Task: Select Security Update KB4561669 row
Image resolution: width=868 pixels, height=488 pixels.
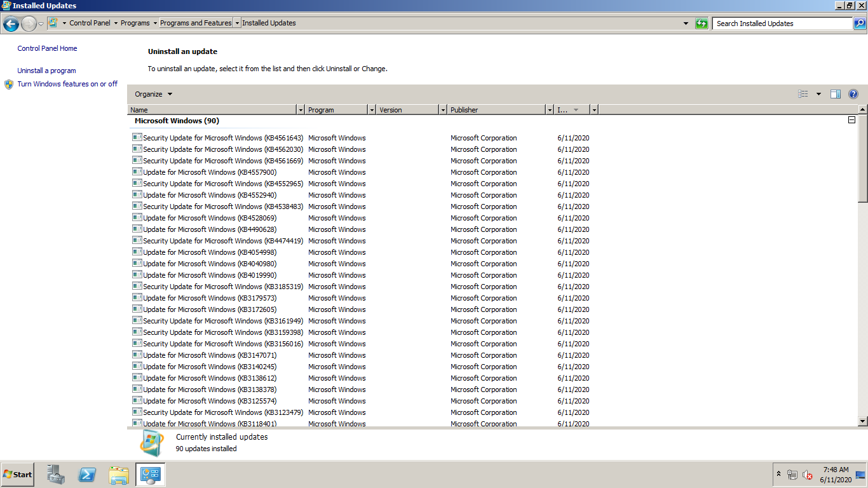Action: click(x=361, y=161)
